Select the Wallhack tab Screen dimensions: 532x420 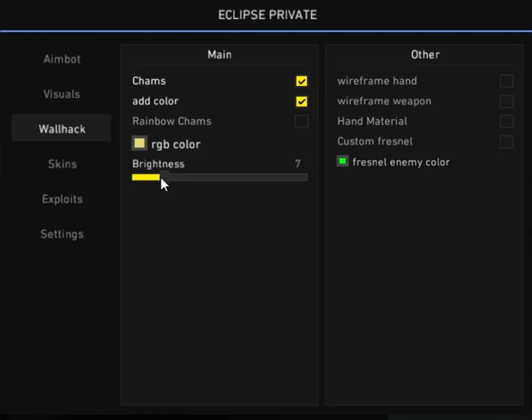tap(62, 129)
